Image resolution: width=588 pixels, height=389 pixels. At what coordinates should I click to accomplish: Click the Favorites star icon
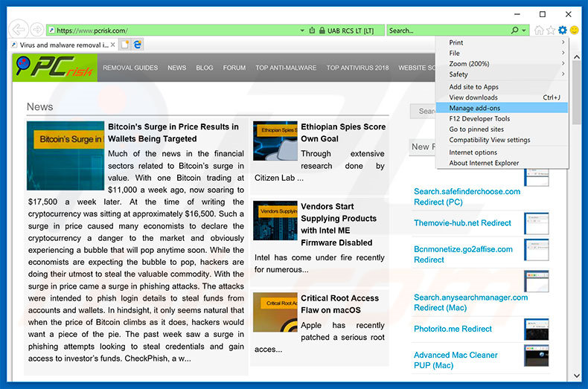click(x=551, y=30)
